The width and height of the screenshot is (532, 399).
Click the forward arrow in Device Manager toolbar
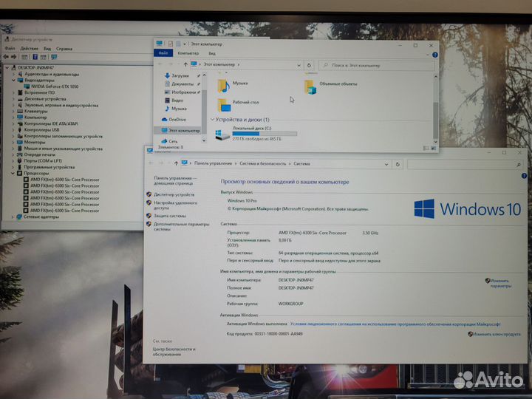pos(13,57)
